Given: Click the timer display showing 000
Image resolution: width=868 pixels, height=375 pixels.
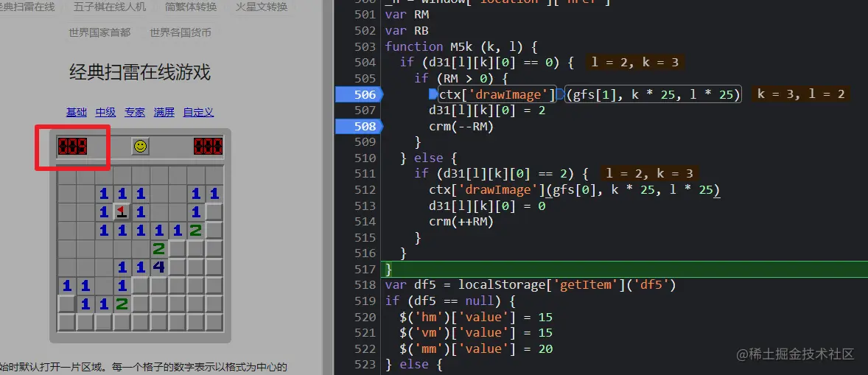Looking at the screenshot, I should [208, 147].
